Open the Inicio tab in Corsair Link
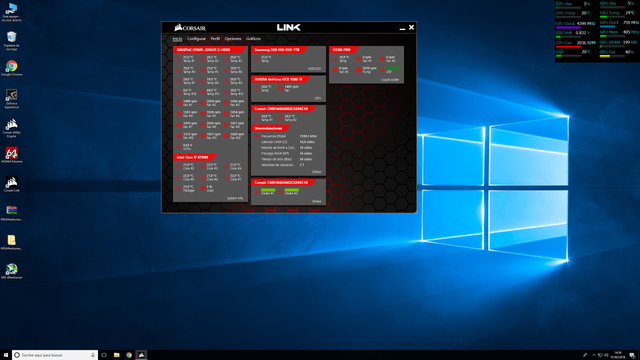The width and height of the screenshot is (640, 360). 177,39
